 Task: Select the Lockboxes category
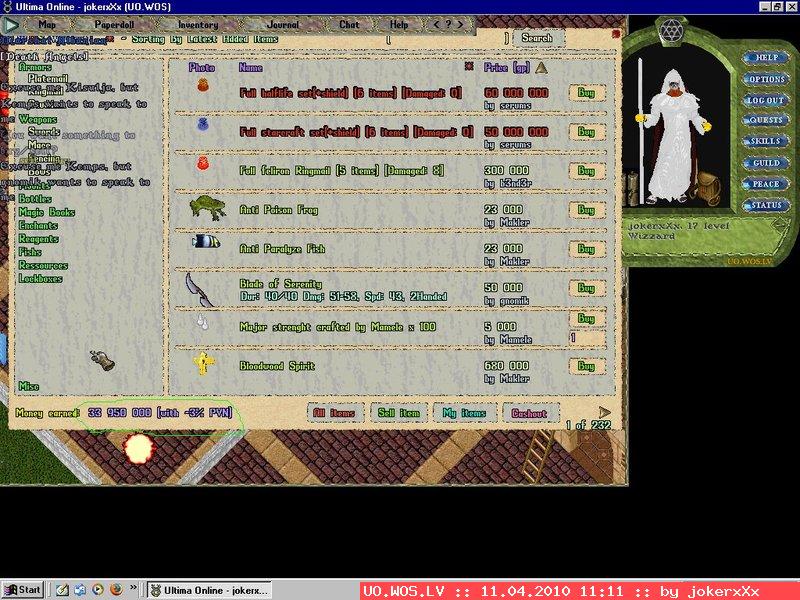pos(40,278)
